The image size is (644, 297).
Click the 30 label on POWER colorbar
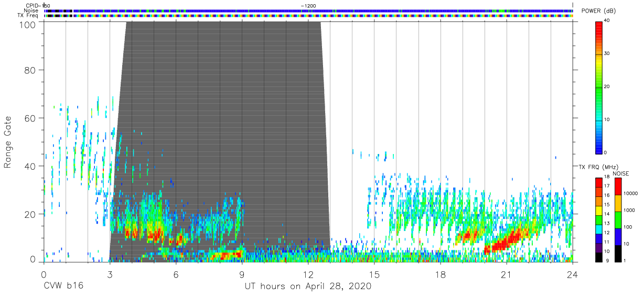(x=607, y=53)
